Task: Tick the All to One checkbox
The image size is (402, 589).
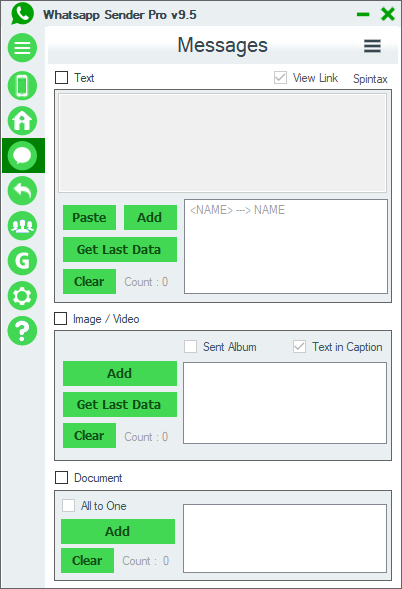Action: (68, 506)
